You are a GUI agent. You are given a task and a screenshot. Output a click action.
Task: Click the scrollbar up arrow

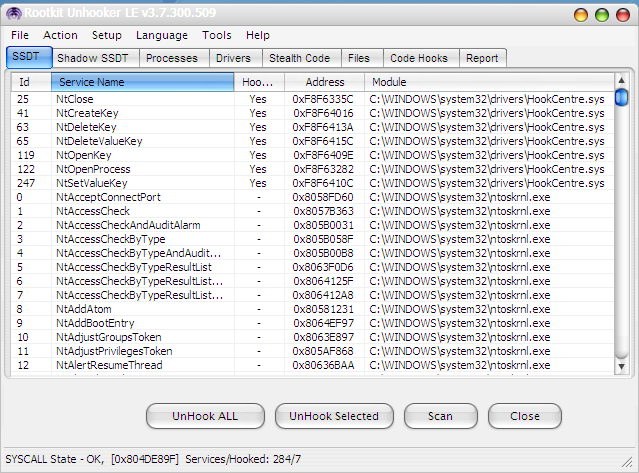pos(621,80)
